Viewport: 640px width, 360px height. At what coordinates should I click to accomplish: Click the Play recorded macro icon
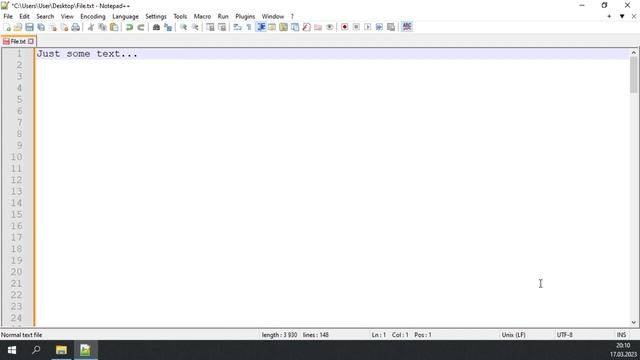[368, 27]
